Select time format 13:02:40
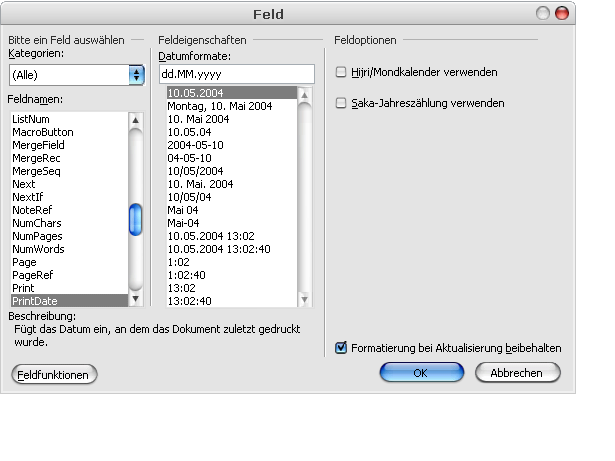The width and height of the screenshot is (615, 461). click(x=232, y=301)
